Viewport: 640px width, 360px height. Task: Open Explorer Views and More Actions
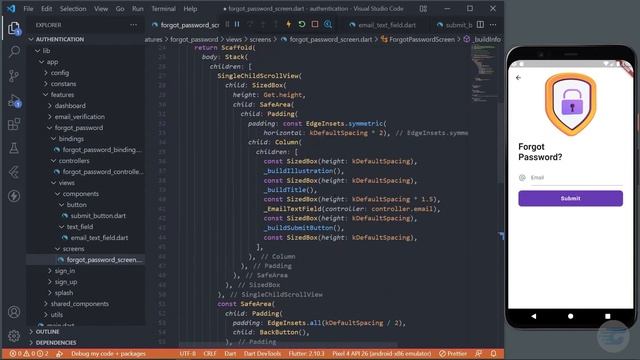tap(133, 25)
